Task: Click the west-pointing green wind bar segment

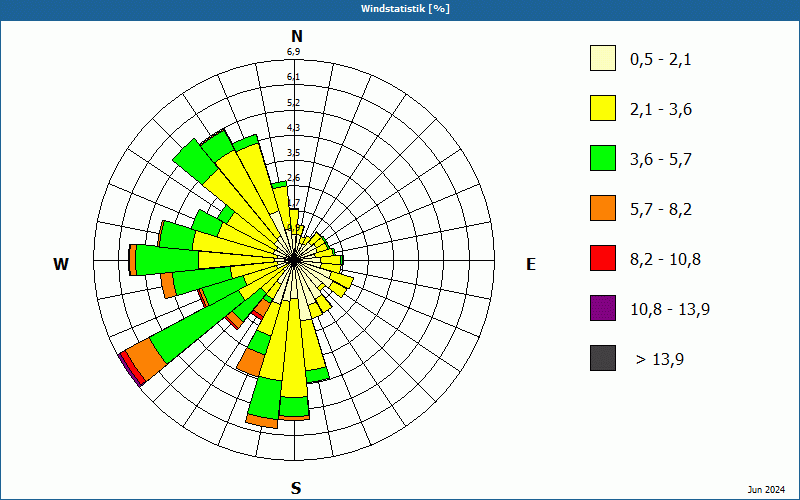Action: coord(167,258)
